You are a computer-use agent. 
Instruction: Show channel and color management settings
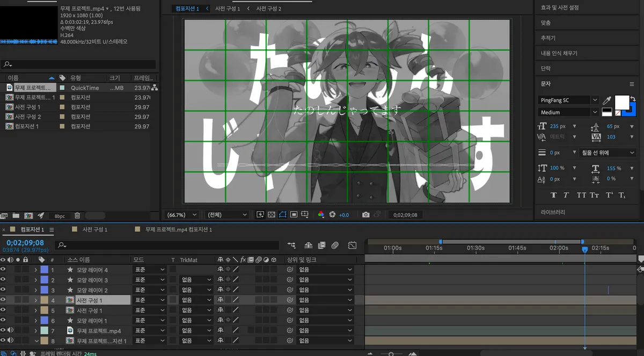pyautogui.click(x=321, y=215)
